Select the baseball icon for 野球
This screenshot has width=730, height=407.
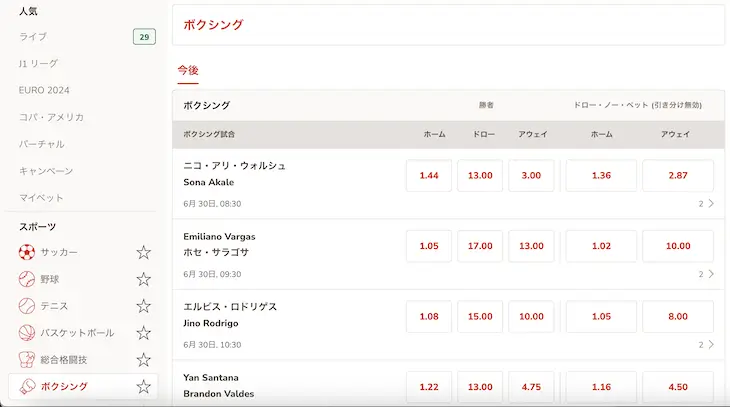click(27, 279)
